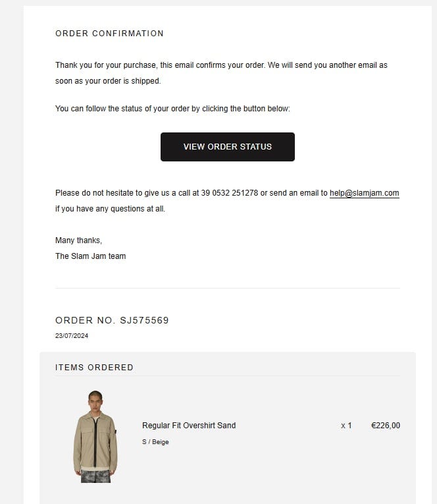
Task: Click the "Many thanks," line
Action: pos(78,240)
